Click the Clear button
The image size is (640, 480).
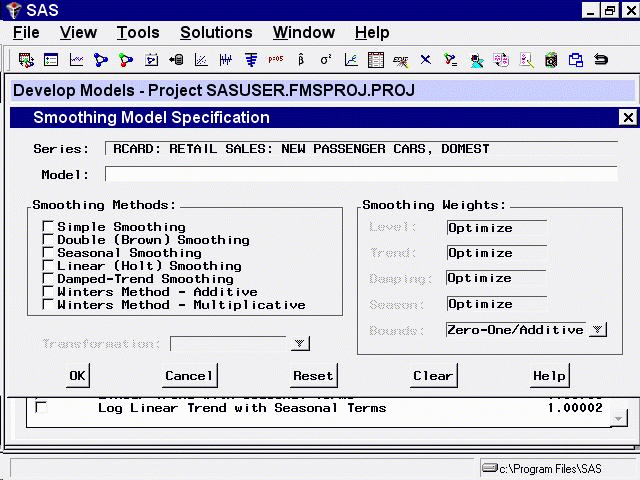tap(433, 376)
